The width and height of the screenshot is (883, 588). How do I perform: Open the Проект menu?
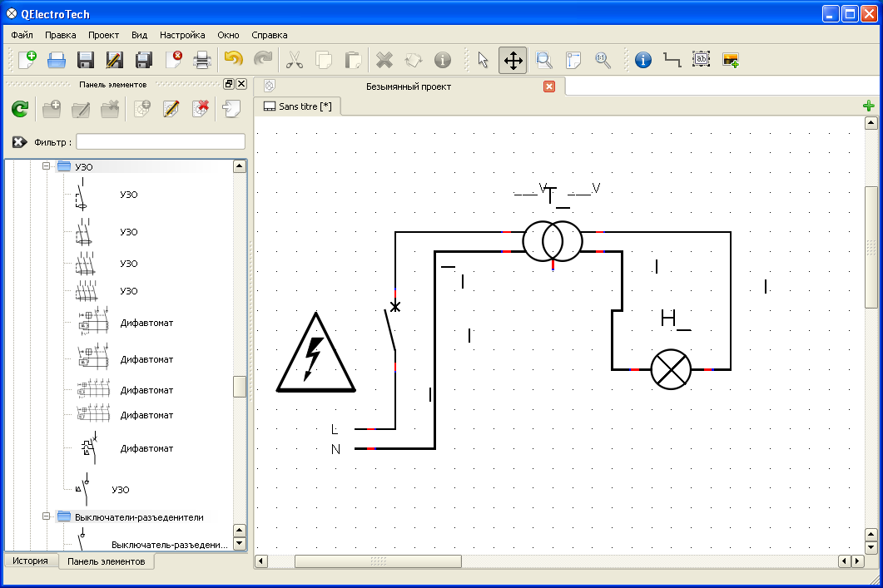103,35
